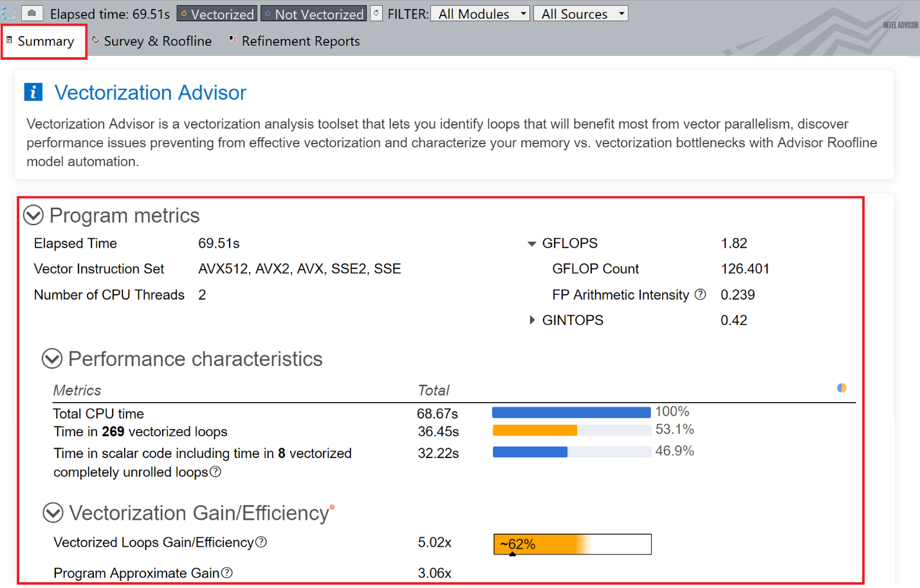The height and width of the screenshot is (588, 920).
Task: Collapse the Program metrics section
Action: [33, 215]
